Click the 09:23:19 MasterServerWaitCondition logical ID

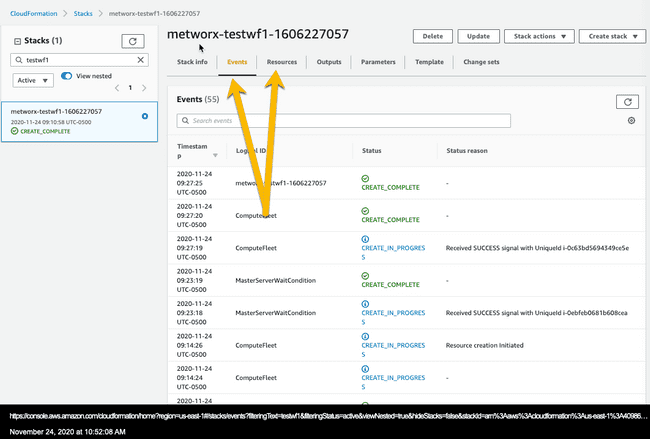point(276,281)
